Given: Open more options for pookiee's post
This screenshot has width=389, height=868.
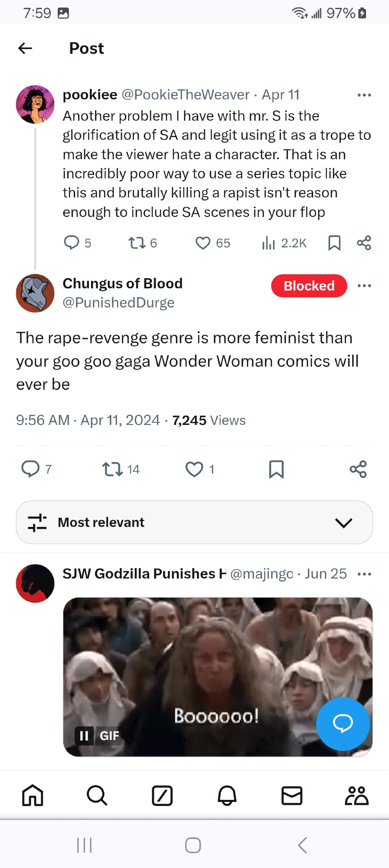Looking at the screenshot, I should (364, 95).
